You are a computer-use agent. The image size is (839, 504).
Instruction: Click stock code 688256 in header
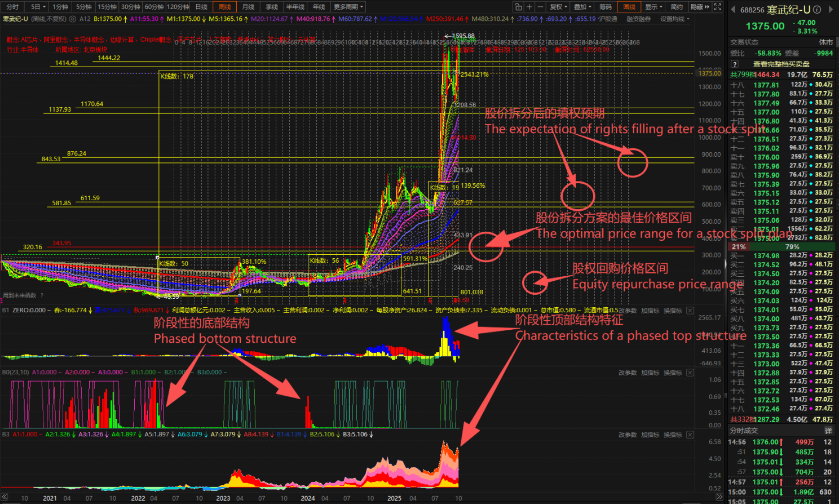[x=752, y=10]
